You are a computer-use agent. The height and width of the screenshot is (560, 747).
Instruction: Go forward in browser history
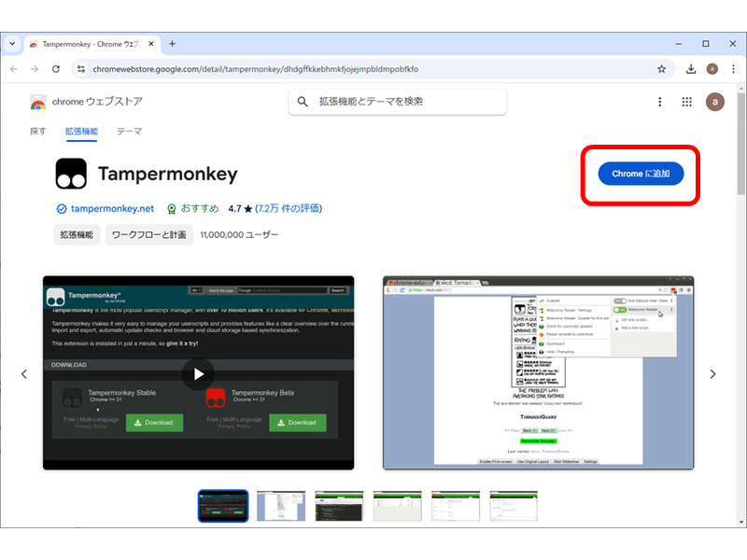pyautogui.click(x=35, y=69)
